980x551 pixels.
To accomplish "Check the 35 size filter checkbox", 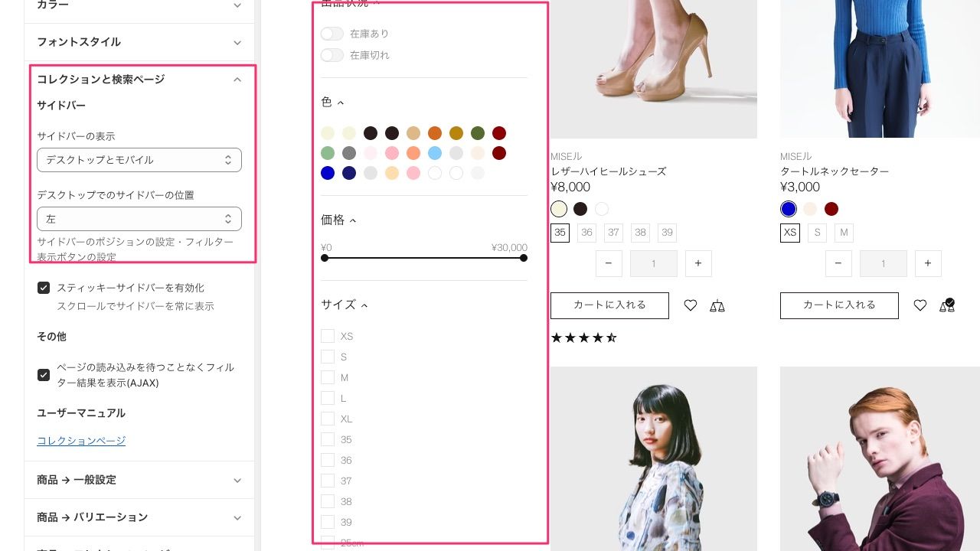I will (x=328, y=439).
